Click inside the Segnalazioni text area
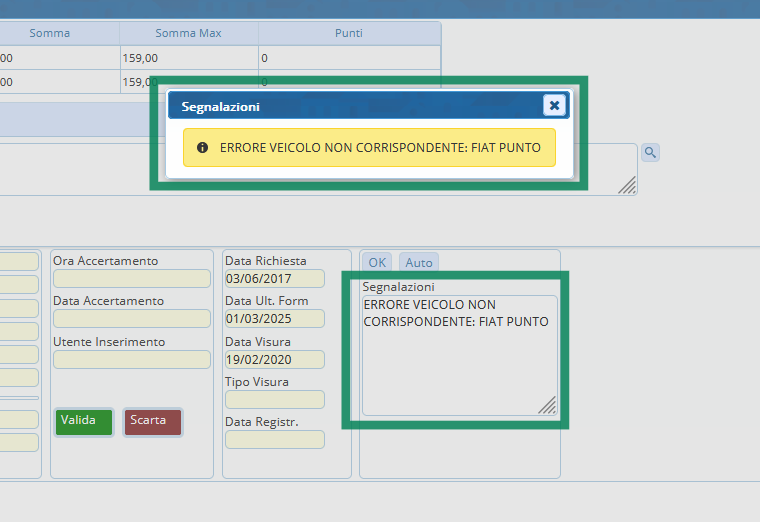760x522 pixels. pos(459,355)
